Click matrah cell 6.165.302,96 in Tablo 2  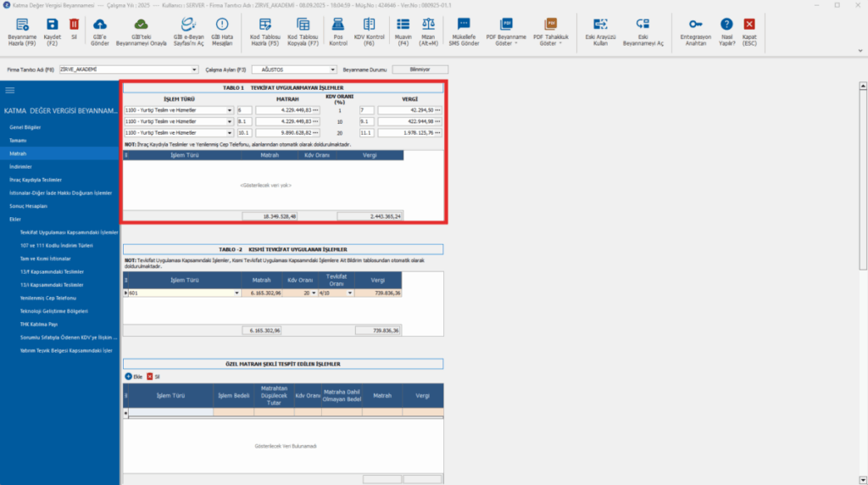[261, 293]
